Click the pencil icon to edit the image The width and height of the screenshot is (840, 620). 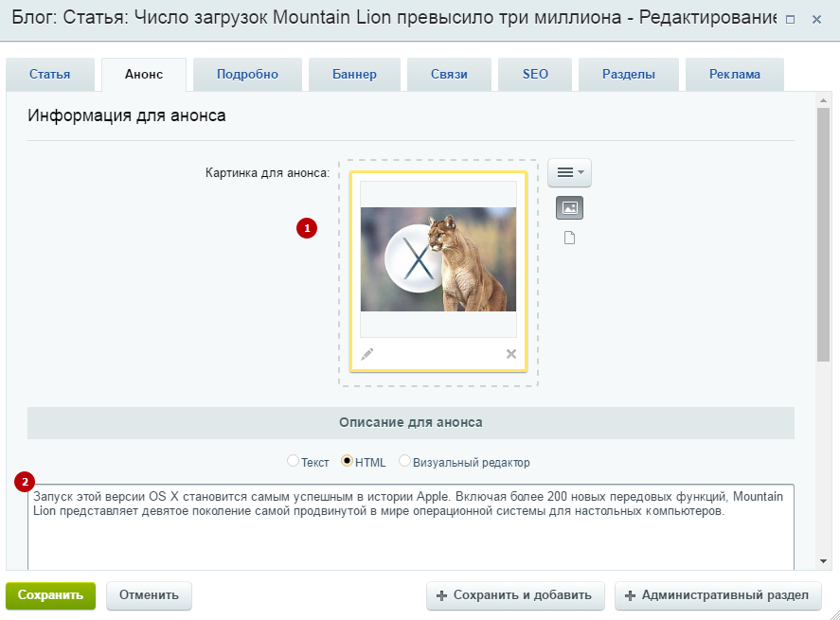coord(366,354)
